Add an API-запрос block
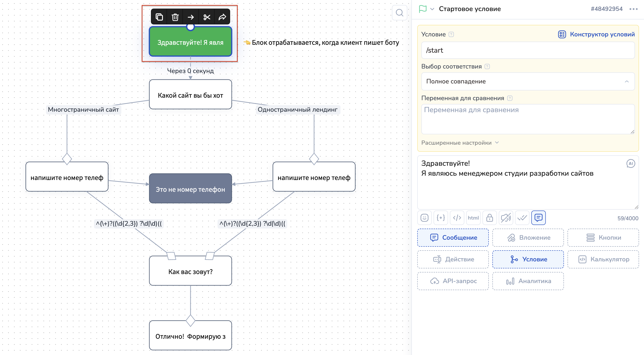 click(x=453, y=281)
